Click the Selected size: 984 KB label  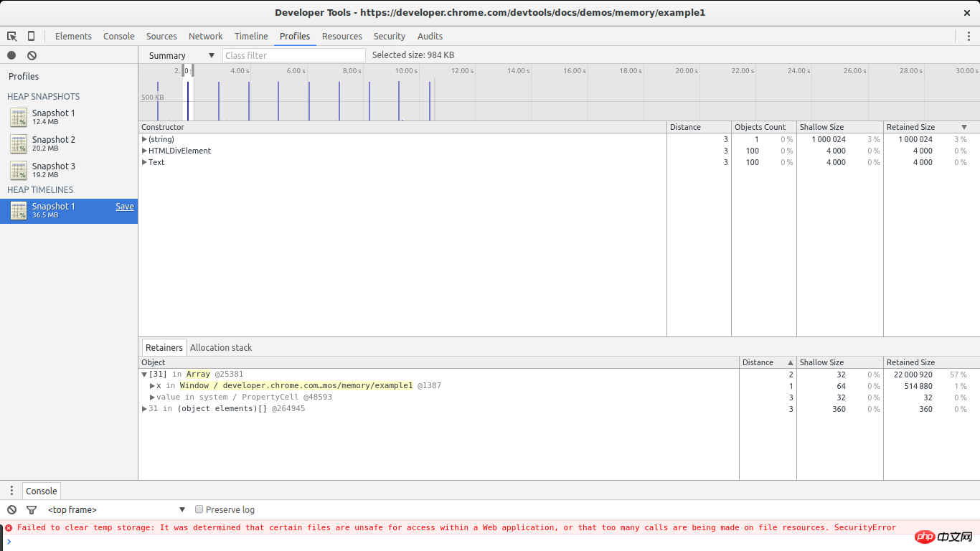[413, 55]
